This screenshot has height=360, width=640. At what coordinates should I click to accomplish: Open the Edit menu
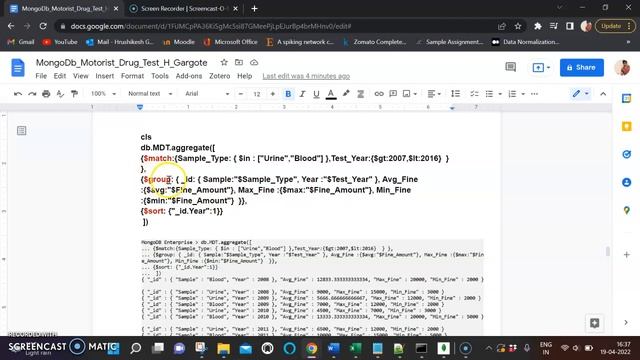(60, 76)
